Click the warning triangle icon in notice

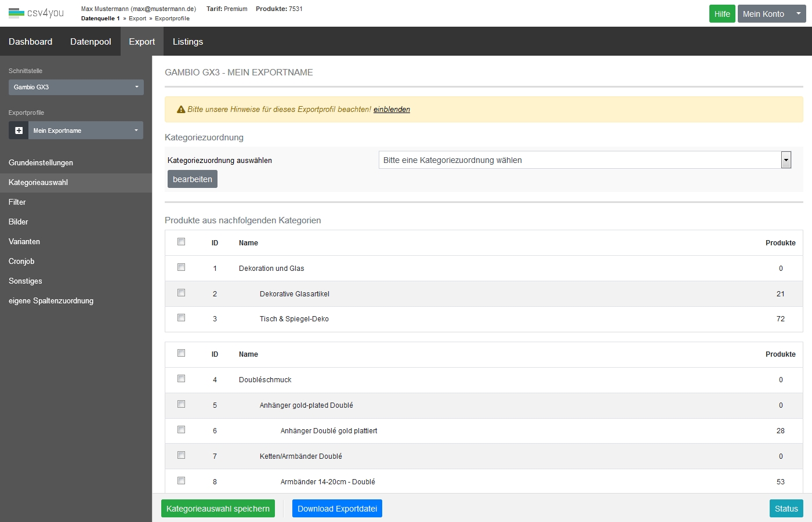click(181, 110)
